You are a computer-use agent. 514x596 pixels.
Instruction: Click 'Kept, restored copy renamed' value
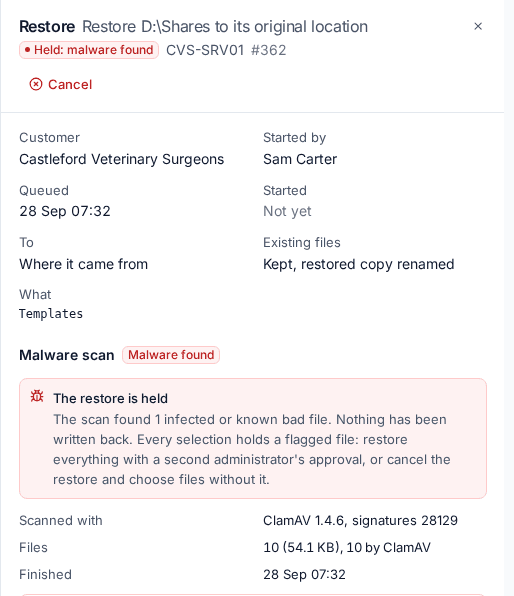coord(359,264)
